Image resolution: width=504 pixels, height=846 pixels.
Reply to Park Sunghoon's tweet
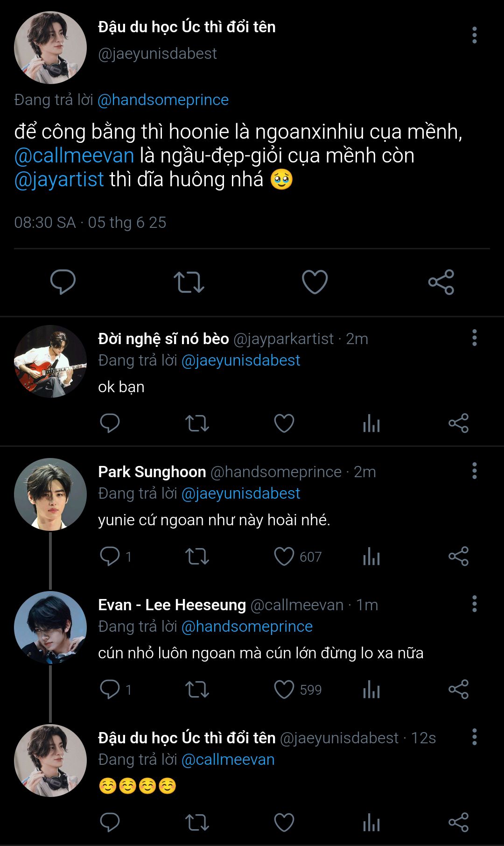pos(110,557)
